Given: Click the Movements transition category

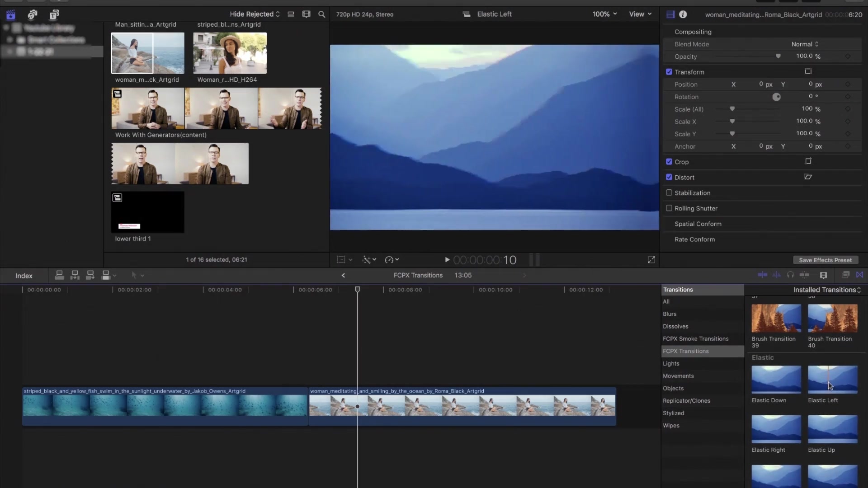Looking at the screenshot, I should (679, 376).
